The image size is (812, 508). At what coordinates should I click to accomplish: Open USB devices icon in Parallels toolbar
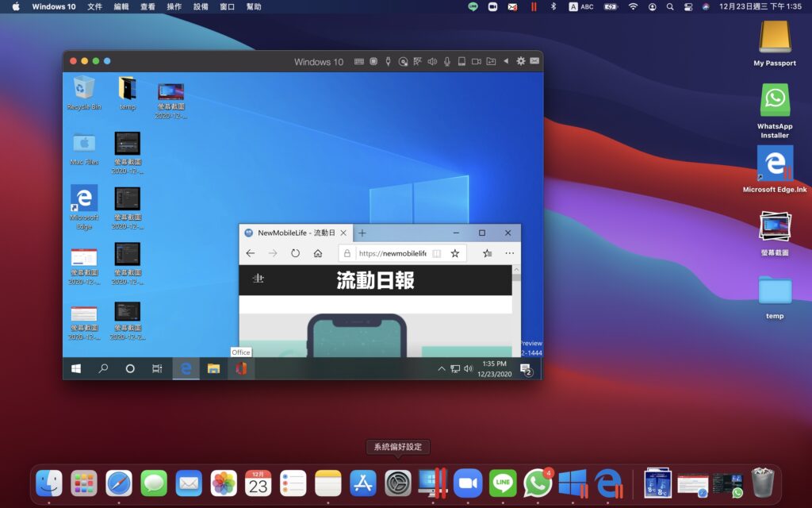[388, 61]
